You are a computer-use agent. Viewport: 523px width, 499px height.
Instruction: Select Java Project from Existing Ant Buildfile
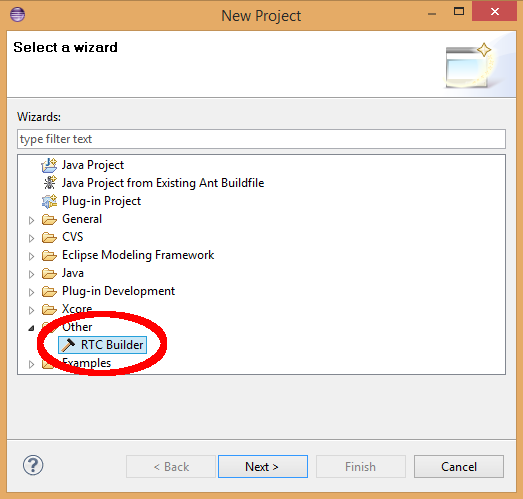(163, 183)
